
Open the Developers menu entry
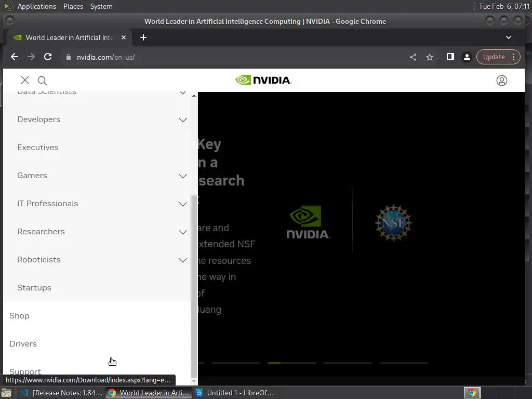tap(38, 119)
